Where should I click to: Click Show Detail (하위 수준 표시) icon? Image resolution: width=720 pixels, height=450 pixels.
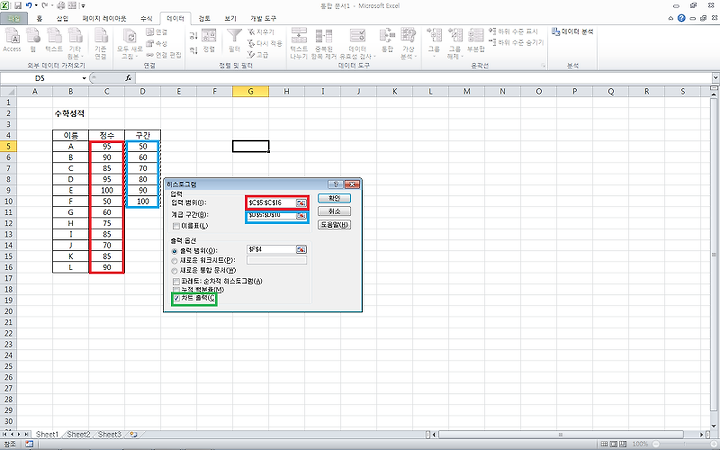click(x=493, y=31)
